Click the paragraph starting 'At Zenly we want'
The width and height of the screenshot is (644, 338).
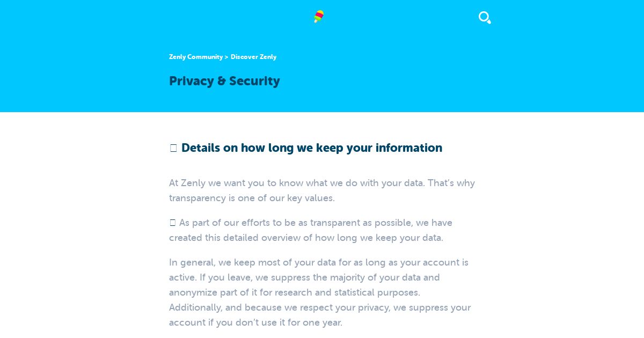322,190
